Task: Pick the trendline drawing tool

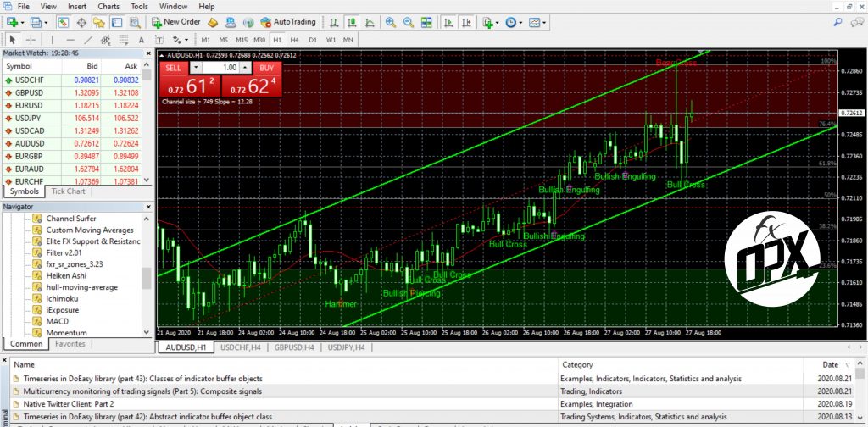Action: point(88,40)
